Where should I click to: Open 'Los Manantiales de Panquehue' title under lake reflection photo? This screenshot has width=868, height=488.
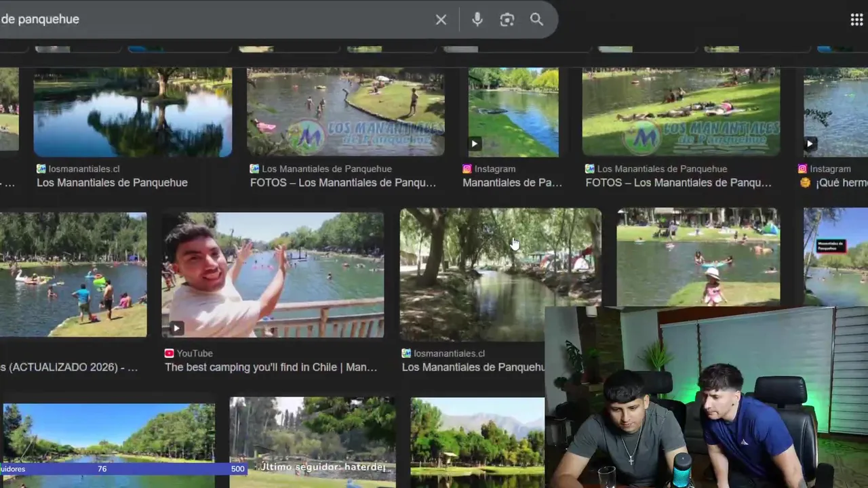click(112, 182)
